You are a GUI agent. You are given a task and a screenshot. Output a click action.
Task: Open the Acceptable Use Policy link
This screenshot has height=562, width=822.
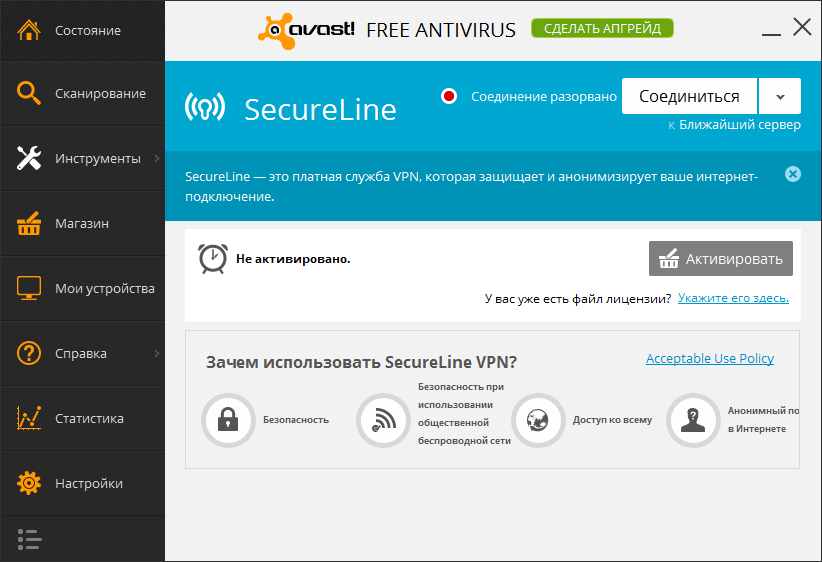click(x=709, y=359)
